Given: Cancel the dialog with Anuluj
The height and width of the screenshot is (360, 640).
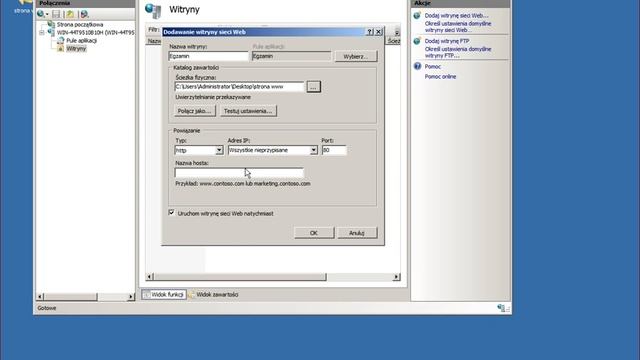Looking at the screenshot, I should pyautogui.click(x=357, y=233).
